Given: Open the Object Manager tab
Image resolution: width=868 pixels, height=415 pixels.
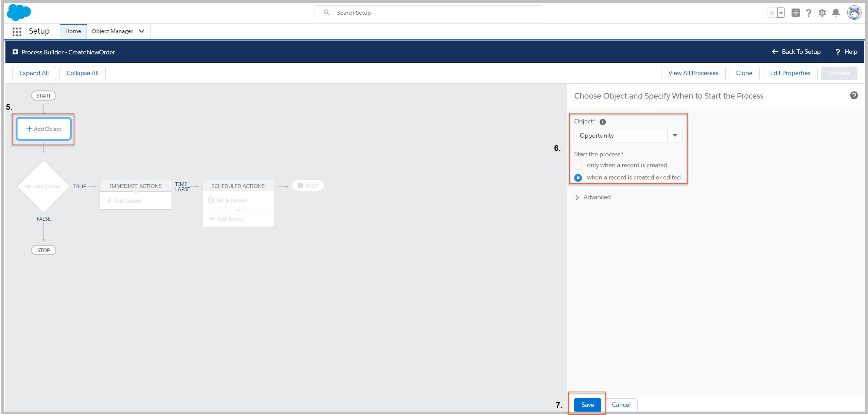Looking at the screenshot, I should (112, 31).
